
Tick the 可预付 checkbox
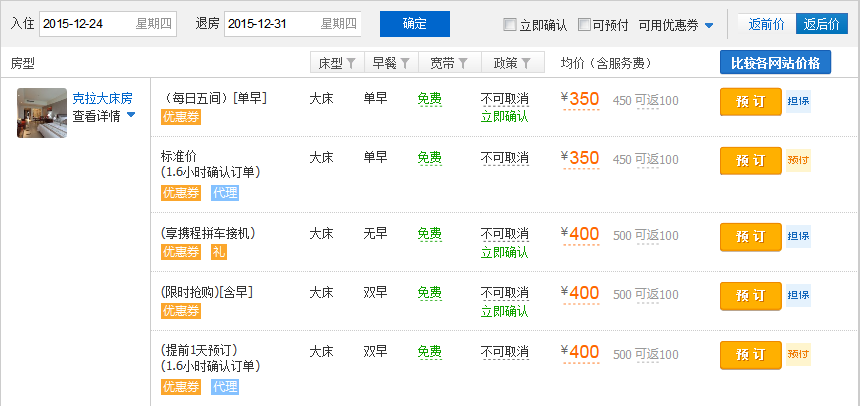pyautogui.click(x=585, y=25)
